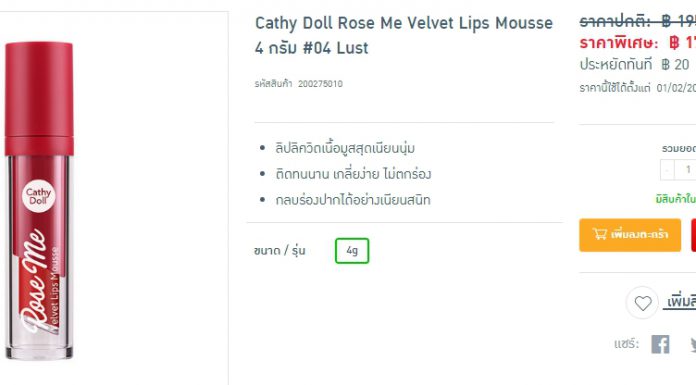Click the first bullet about mousse texture
Viewport: 696px width, 385px height.
tap(345, 148)
